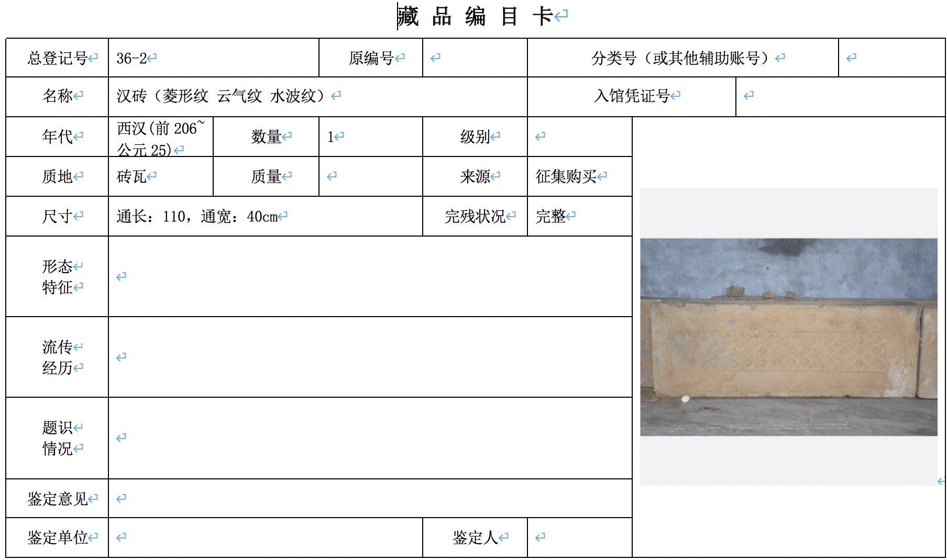Select the 数量 label cell

266,137
